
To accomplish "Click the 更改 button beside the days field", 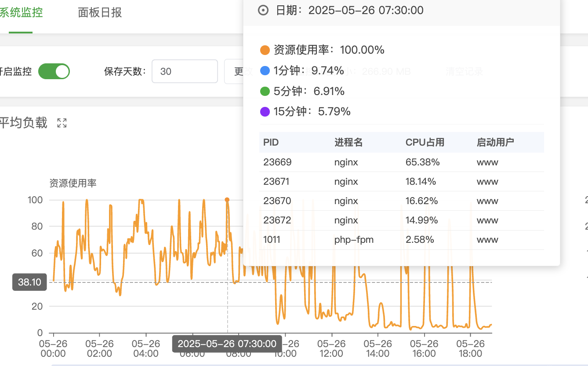I will tap(239, 71).
